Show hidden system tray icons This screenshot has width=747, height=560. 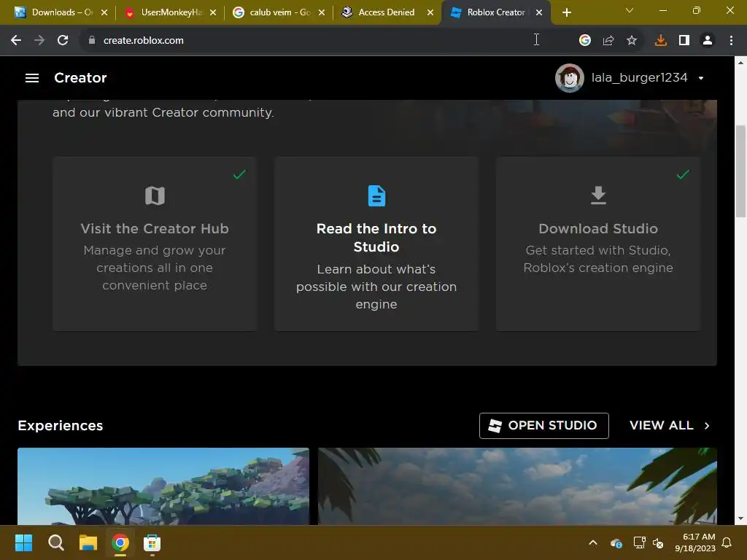click(x=593, y=542)
